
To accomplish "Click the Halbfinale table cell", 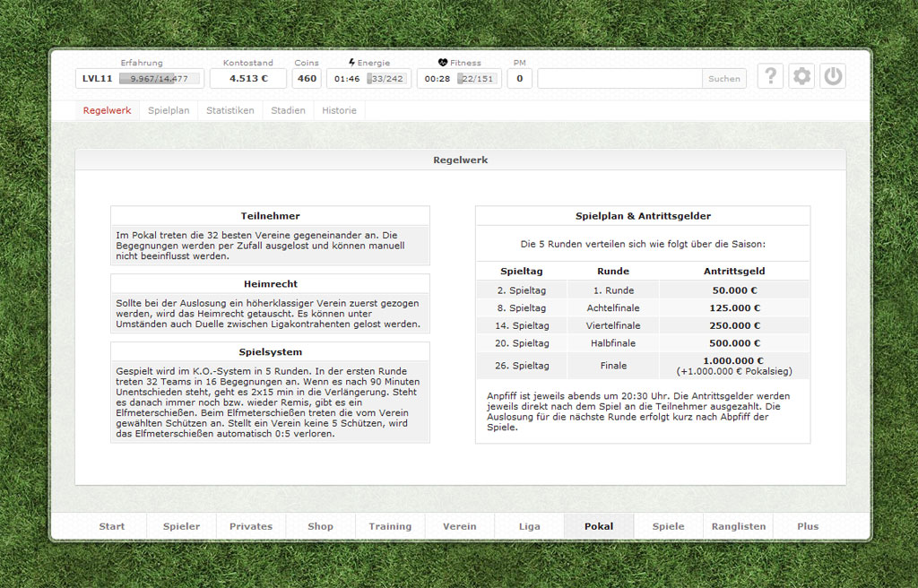I will click(x=613, y=343).
